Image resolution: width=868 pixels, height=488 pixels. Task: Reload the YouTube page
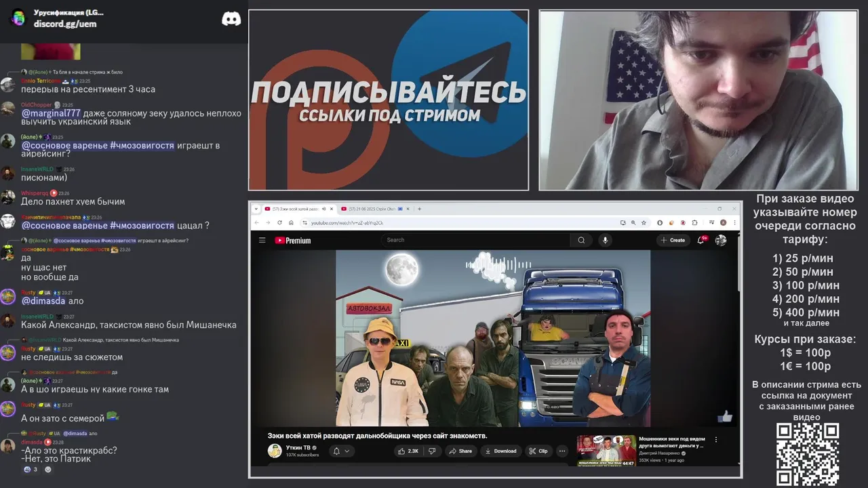click(x=279, y=222)
